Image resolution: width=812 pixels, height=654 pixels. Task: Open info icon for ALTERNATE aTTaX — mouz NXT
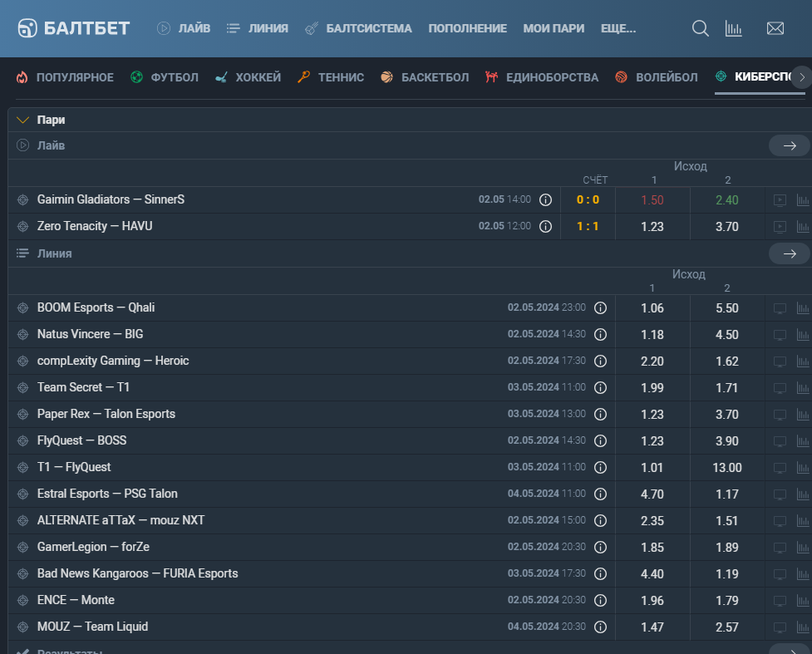pos(600,520)
